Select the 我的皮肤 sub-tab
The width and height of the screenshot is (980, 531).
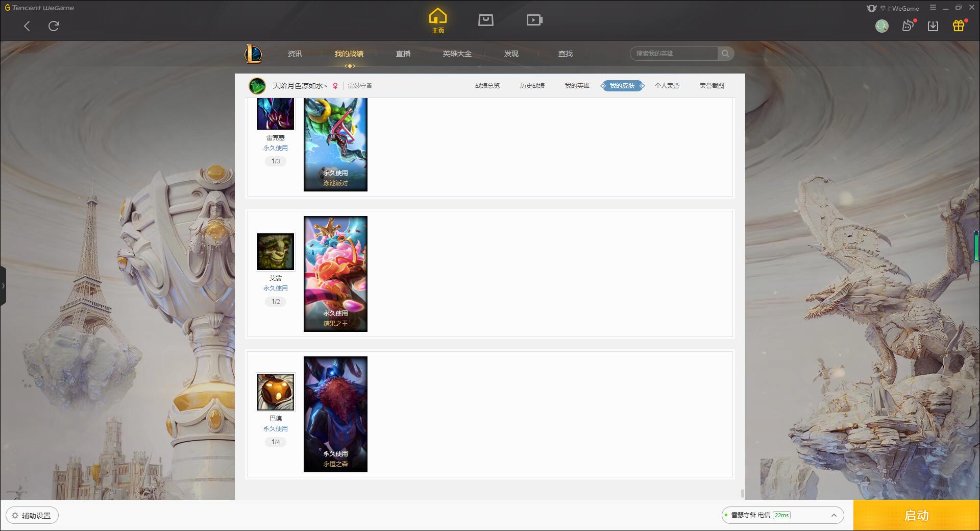(x=622, y=86)
